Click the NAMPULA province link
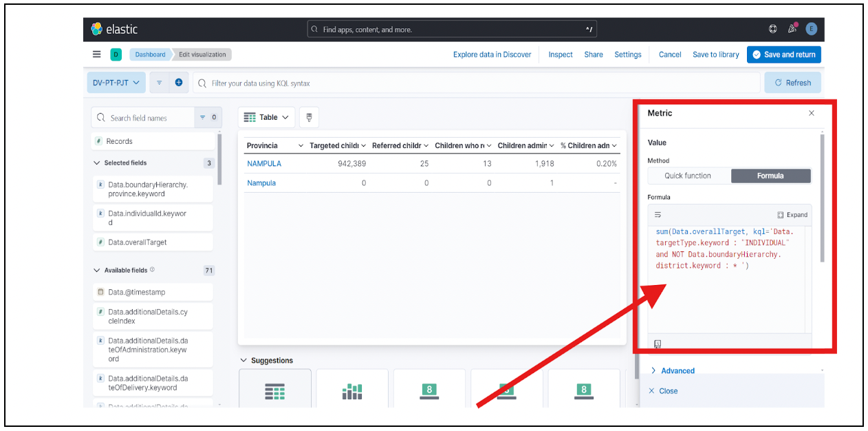The width and height of the screenshot is (868, 431). (x=264, y=164)
